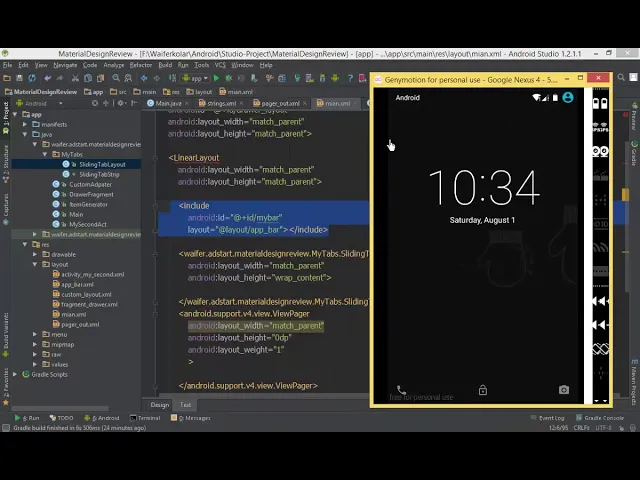
Task: Open the File menu
Action: [7, 65]
